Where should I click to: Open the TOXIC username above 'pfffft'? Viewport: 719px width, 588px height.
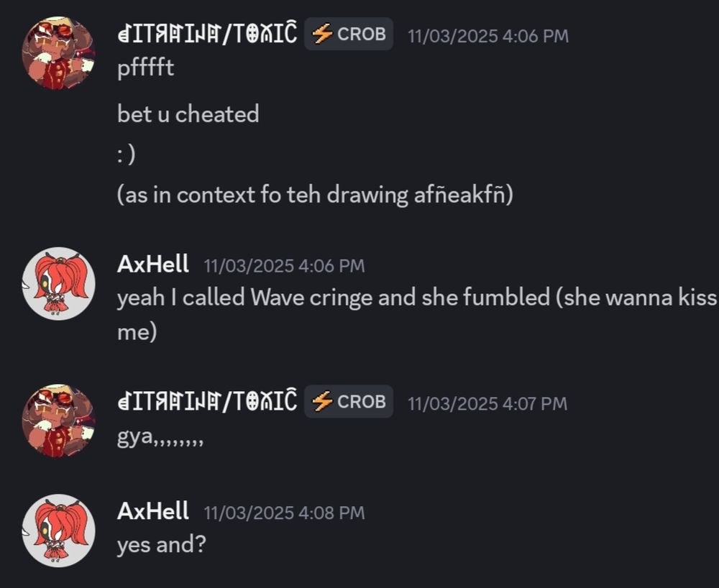click(x=207, y=34)
